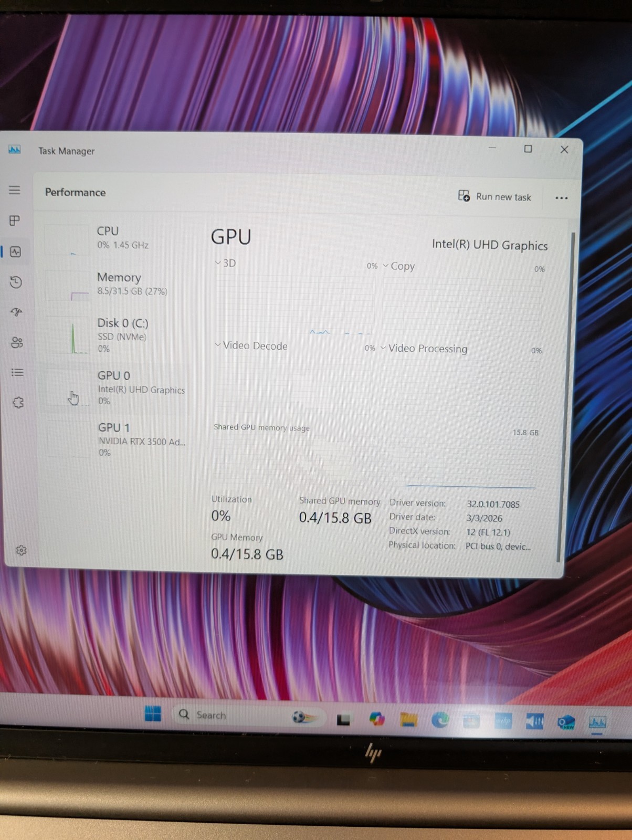This screenshot has width=632, height=840.
Task: Click the CPU mini graph thumbnail
Action: tap(67, 240)
